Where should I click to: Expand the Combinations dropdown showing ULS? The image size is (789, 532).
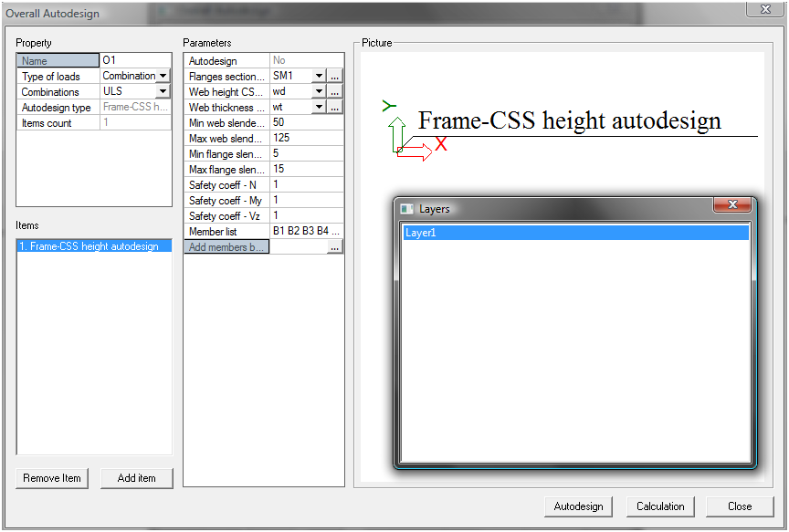163,91
